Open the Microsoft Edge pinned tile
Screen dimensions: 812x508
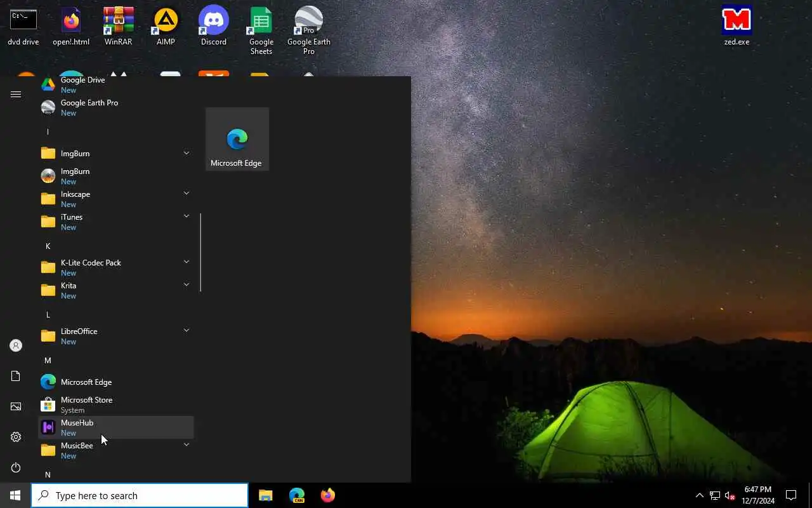click(x=237, y=139)
